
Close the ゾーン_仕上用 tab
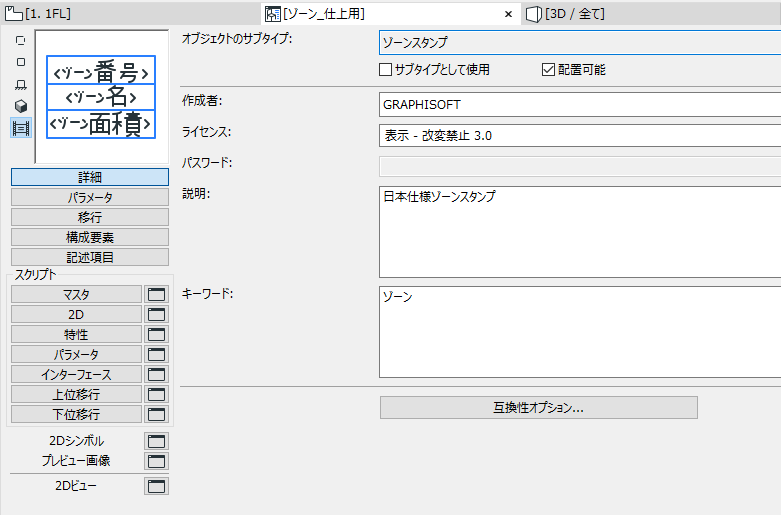click(508, 14)
